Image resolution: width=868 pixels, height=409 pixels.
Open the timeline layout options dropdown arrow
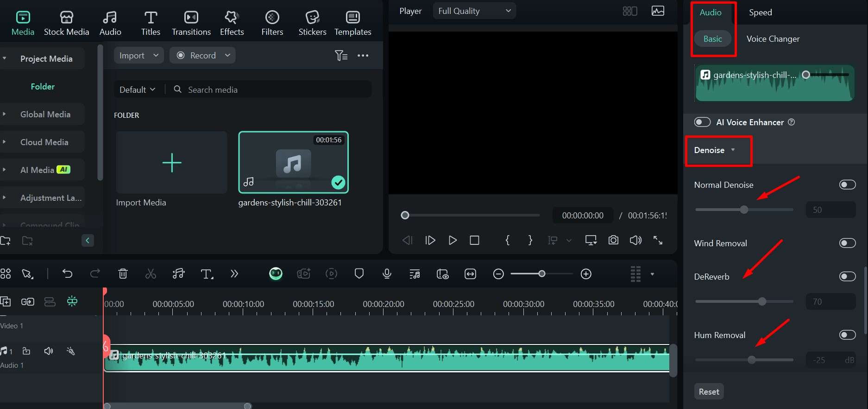coord(652,274)
